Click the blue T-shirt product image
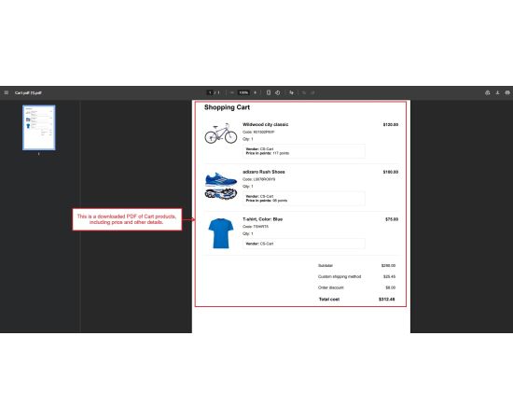Viewport: 513px width, 420px height. [x=221, y=233]
